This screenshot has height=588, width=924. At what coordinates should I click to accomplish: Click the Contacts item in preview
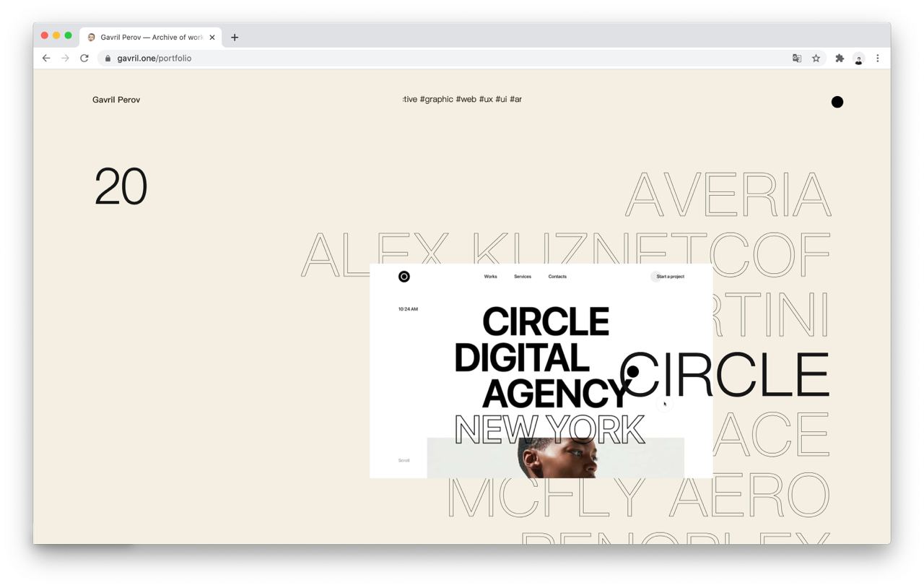click(x=557, y=277)
